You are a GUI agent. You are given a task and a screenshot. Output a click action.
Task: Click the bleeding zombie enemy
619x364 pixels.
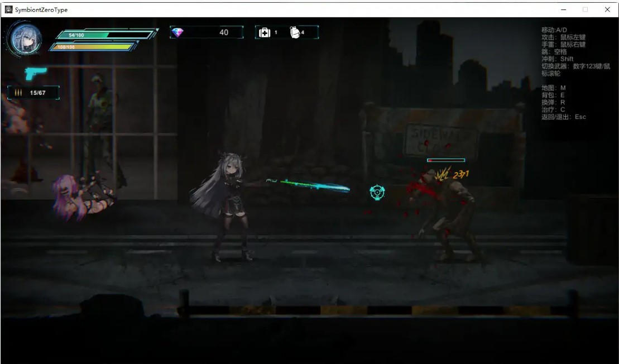click(x=446, y=215)
